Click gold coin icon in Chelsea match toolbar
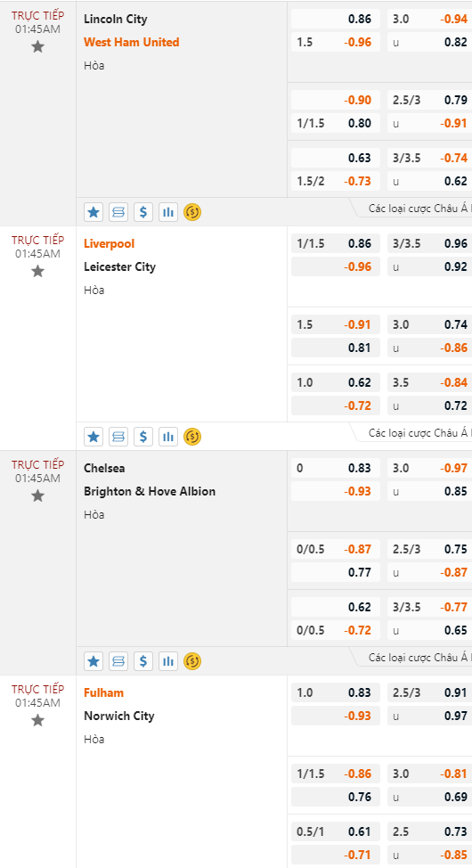The height and width of the screenshot is (868, 472). pos(192,661)
